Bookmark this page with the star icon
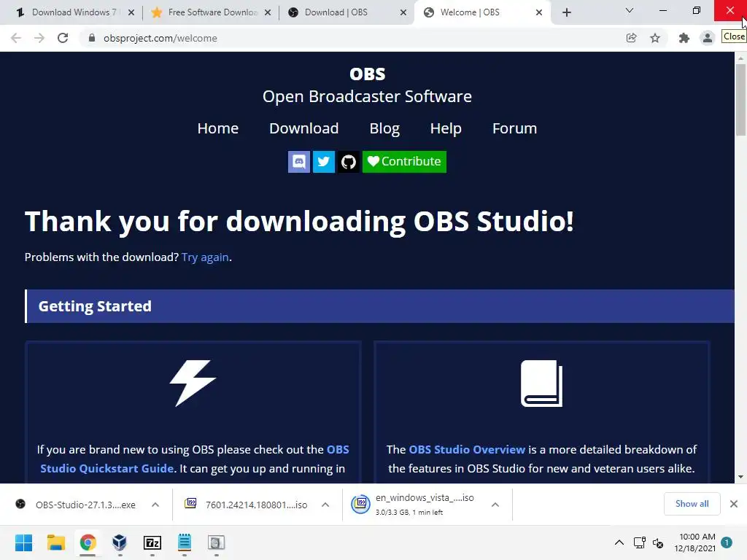 click(655, 38)
